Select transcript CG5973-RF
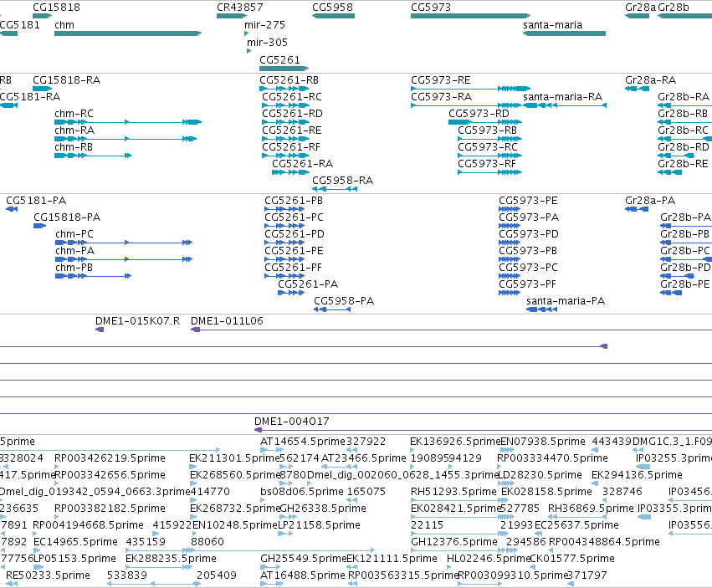The height and width of the screenshot is (588, 712). [x=489, y=172]
